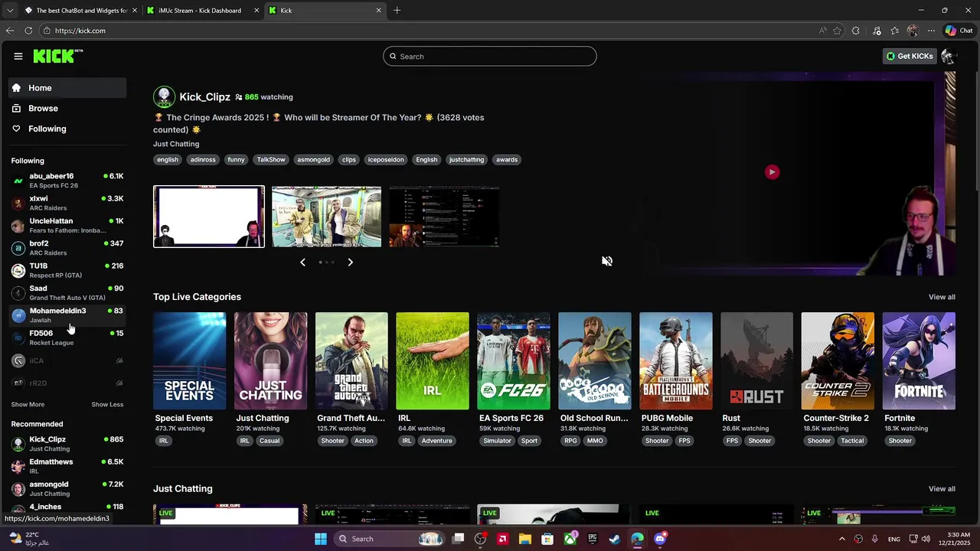This screenshot has width=980, height=551.
Task: Open brof2 channel in sidebar
Action: [67, 248]
